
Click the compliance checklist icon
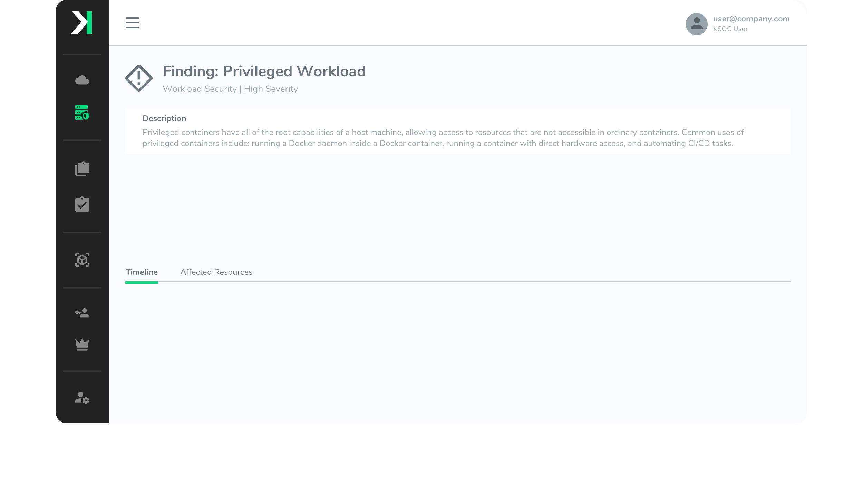click(82, 204)
